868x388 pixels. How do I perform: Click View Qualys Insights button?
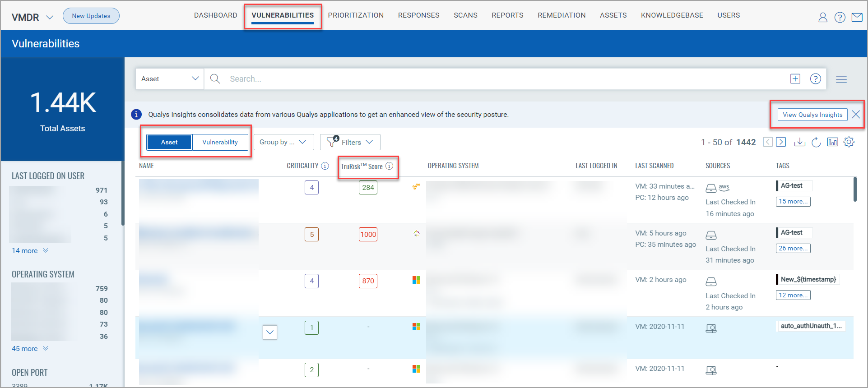812,115
